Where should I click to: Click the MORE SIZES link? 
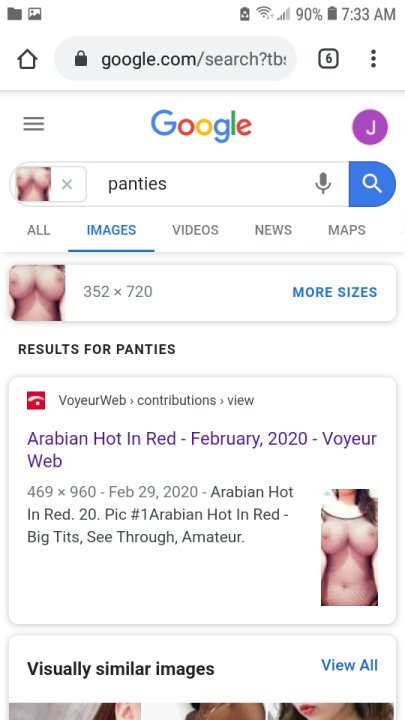(x=335, y=292)
